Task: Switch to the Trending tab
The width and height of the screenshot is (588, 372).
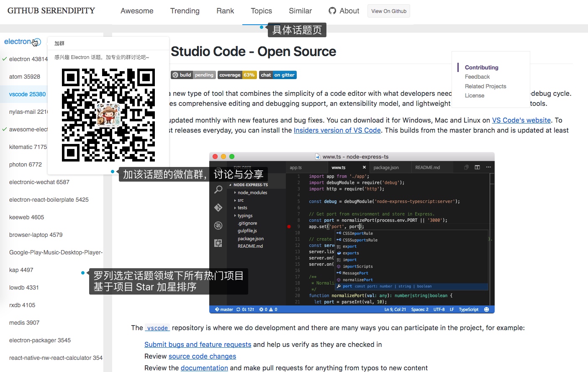Action: (185, 11)
